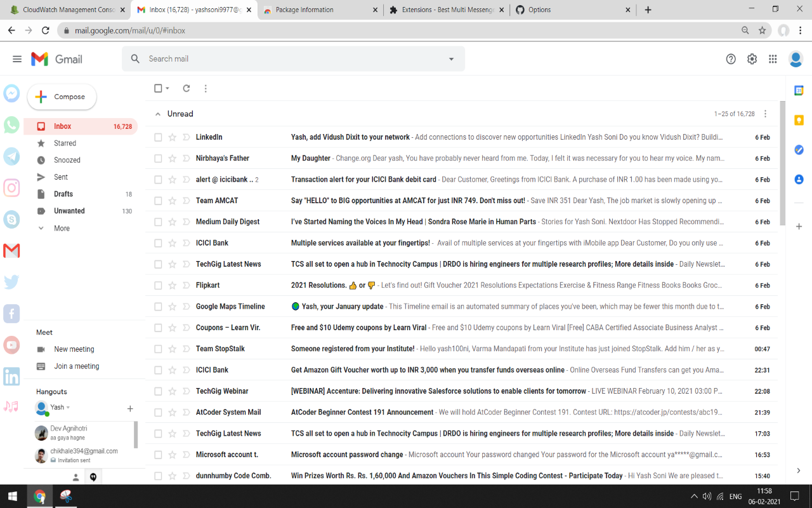812x508 pixels.
Task: Switch to CloudWatch Management Console tab
Action: point(66,10)
